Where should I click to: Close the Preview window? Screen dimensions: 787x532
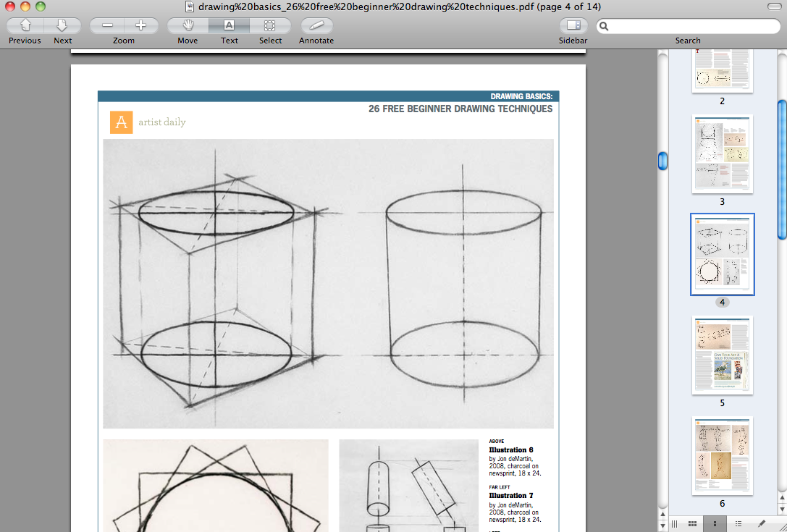point(9,7)
